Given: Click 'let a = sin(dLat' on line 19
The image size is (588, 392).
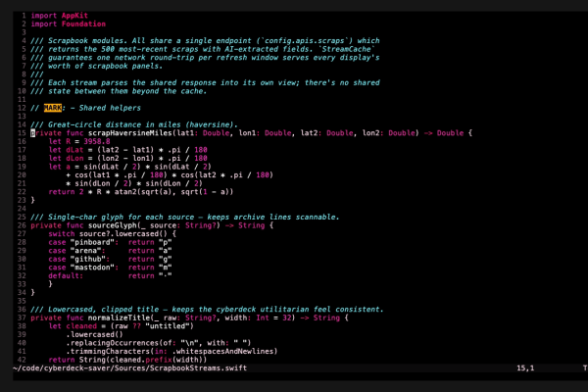Looking at the screenshot, I should click(81, 167).
